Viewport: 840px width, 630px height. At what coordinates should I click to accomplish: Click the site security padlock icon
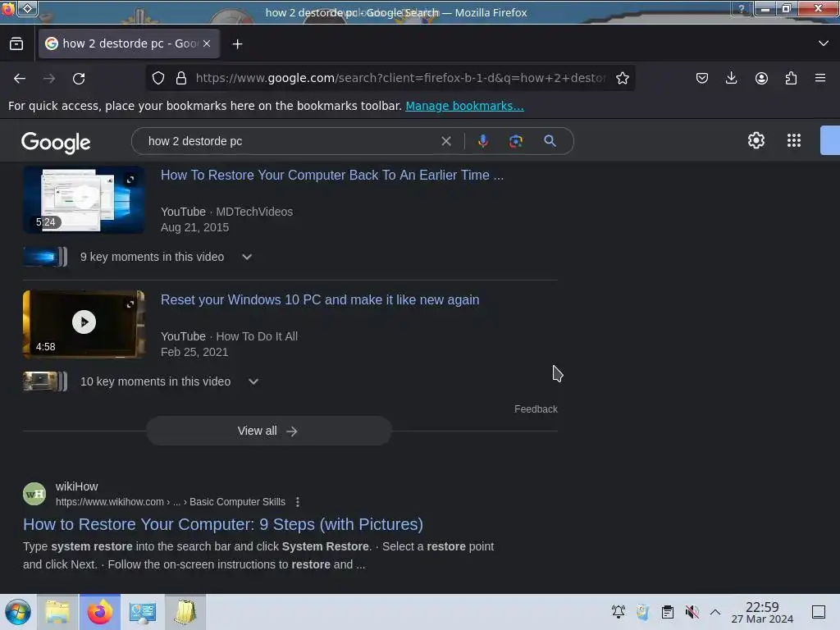[x=181, y=78]
